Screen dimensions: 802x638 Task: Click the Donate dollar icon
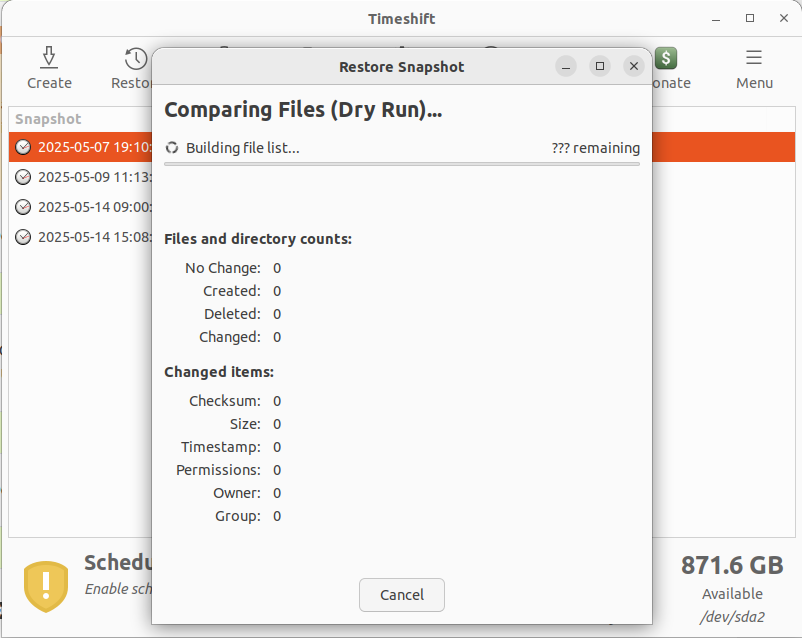[666, 58]
